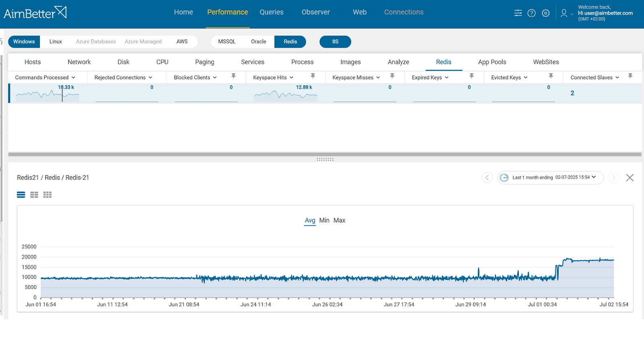The height and width of the screenshot is (342, 644).
Task: Select the Redis database toggle
Action: 290,42
